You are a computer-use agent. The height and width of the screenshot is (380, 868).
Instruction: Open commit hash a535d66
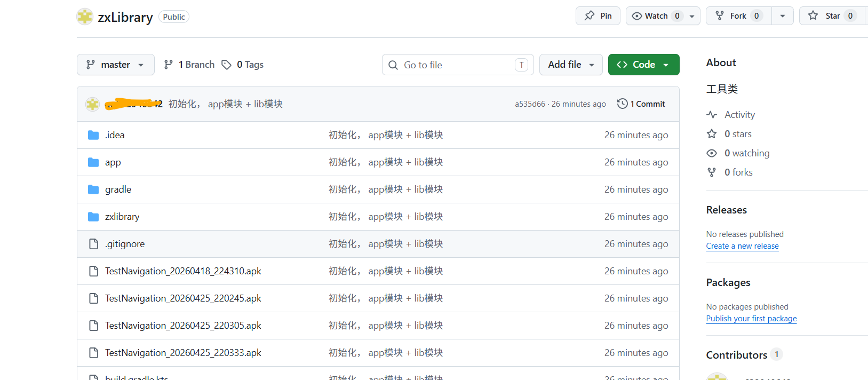coord(530,104)
